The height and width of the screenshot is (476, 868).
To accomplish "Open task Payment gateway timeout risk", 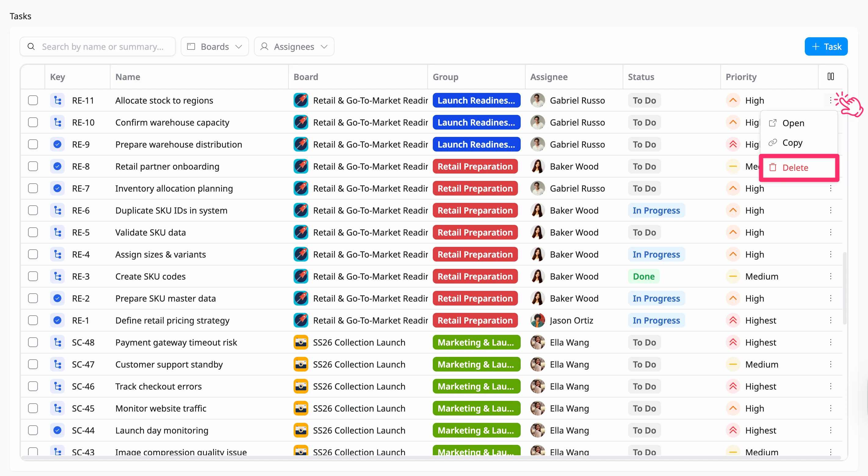I will tap(176, 342).
